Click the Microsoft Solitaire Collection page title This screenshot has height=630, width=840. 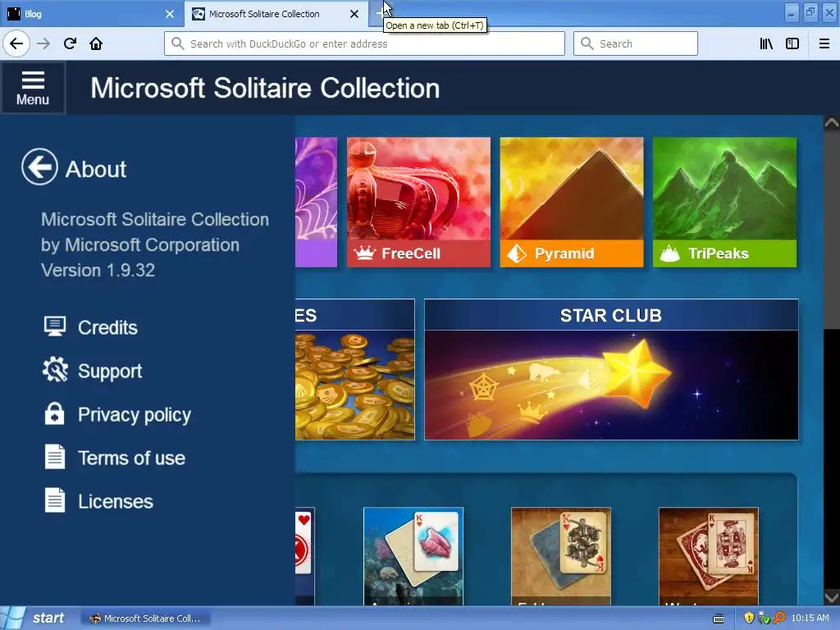pyautogui.click(x=265, y=88)
